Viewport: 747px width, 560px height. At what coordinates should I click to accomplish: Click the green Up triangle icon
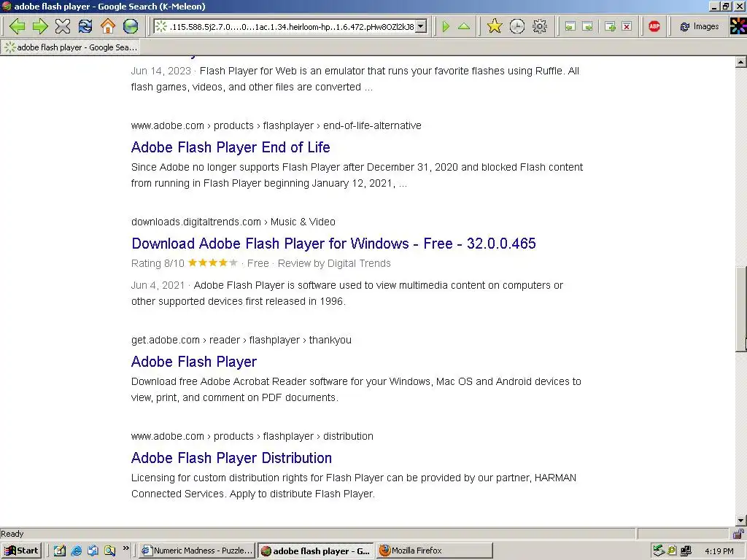click(x=464, y=26)
